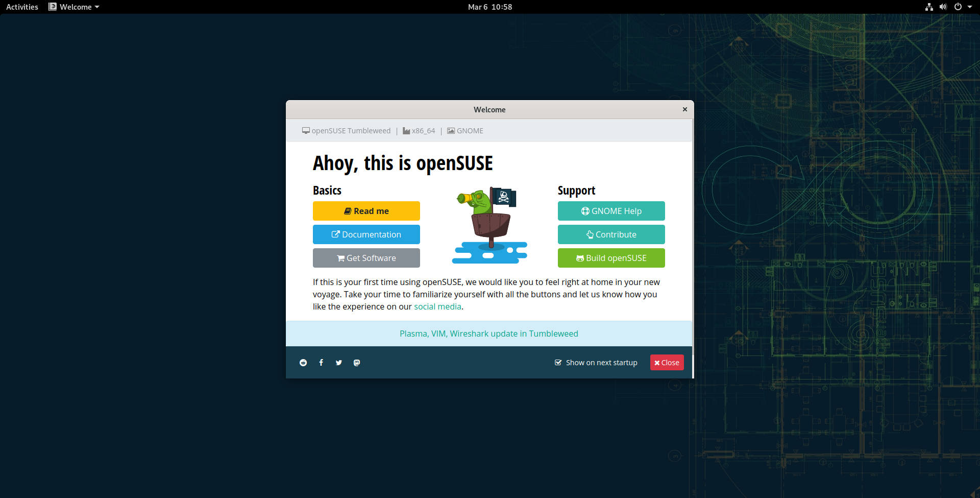Image resolution: width=980 pixels, height=498 pixels.
Task: Click the pirate chameleon ship illustration
Action: tap(490, 225)
